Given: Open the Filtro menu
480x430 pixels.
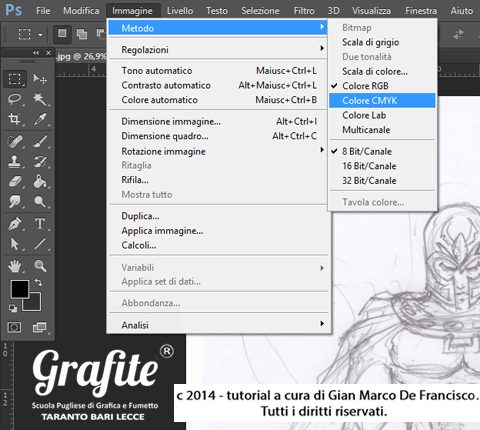Looking at the screenshot, I should [x=304, y=11].
